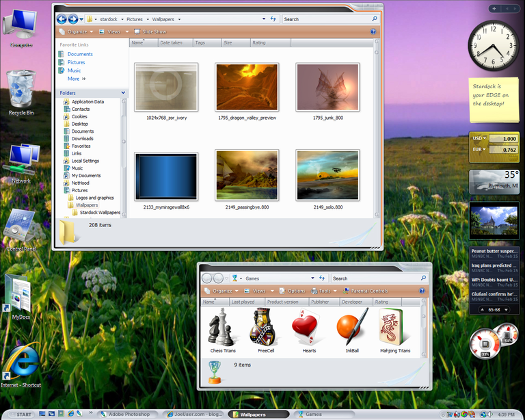Click the search magnifier in Games window

[x=424, y=278]
